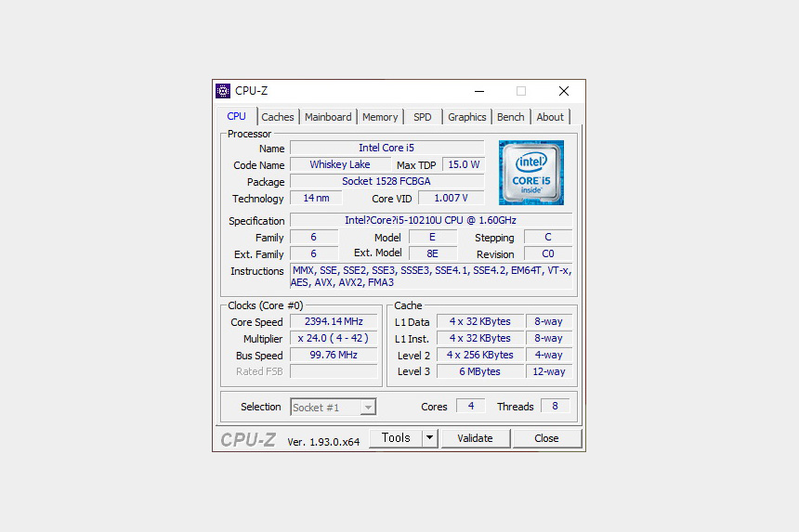
Task: Open the Mainboard tab
Action: click(328, 117)
